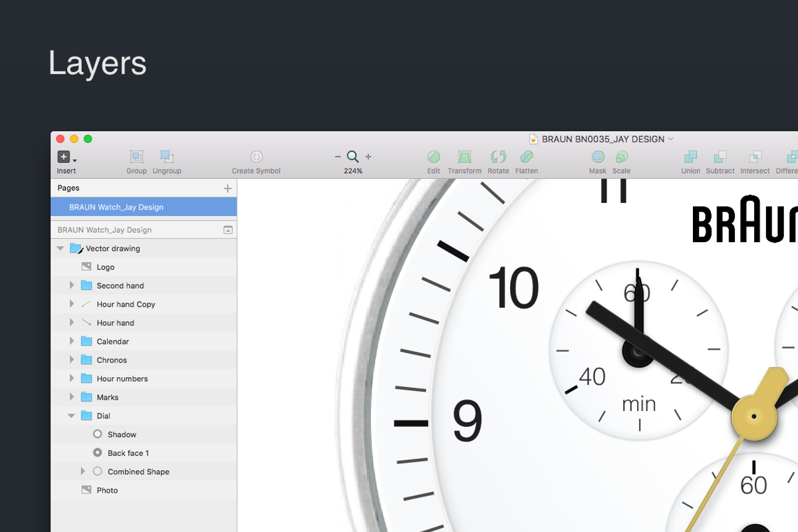Image resolution: width=798 pixels, height=532 pixels.
Task: Expand the Combined Shape layer
Action: tap(83, 471)
